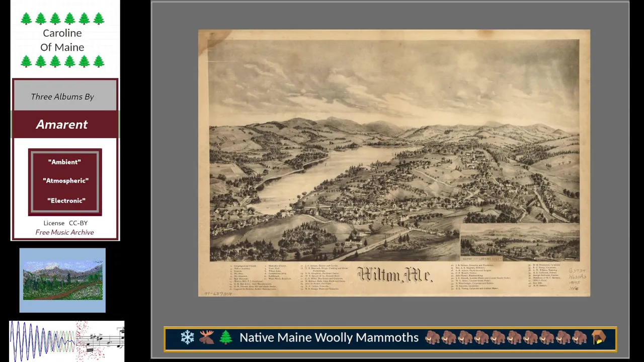The height and width of the screenshot is (362, 644).
Task: Click 'Native Maine Woolly Mammoths' banner text
Action: (x=329, y=337)
